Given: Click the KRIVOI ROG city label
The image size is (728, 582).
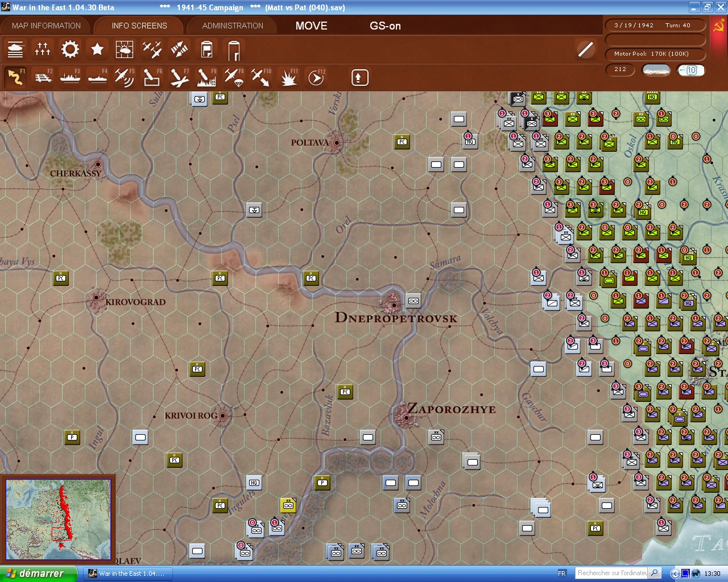Looking at the screenshot, I should [191, 415].
